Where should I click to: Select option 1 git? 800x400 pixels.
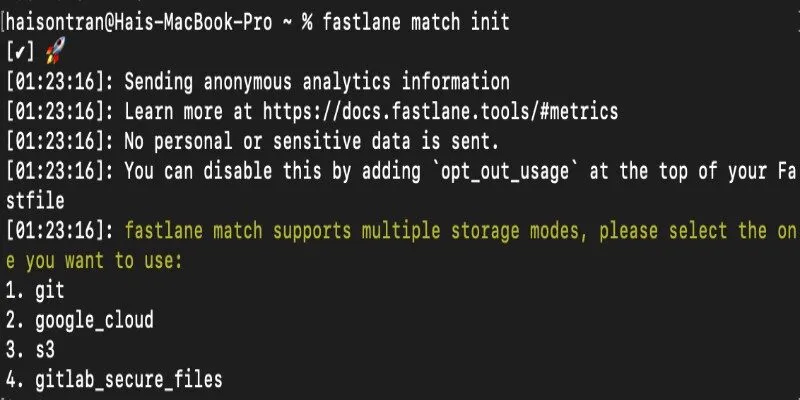pyautogui.click(x=35, y=290)
